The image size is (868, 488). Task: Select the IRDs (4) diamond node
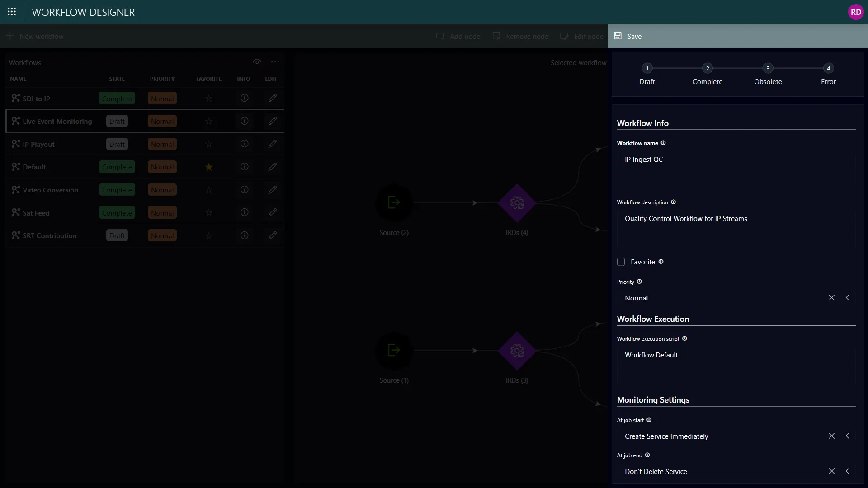click(x=517, y=203)
